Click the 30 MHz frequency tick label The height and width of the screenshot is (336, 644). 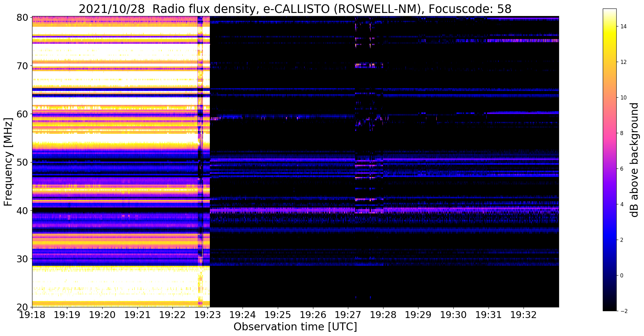(x=22, y=259)
